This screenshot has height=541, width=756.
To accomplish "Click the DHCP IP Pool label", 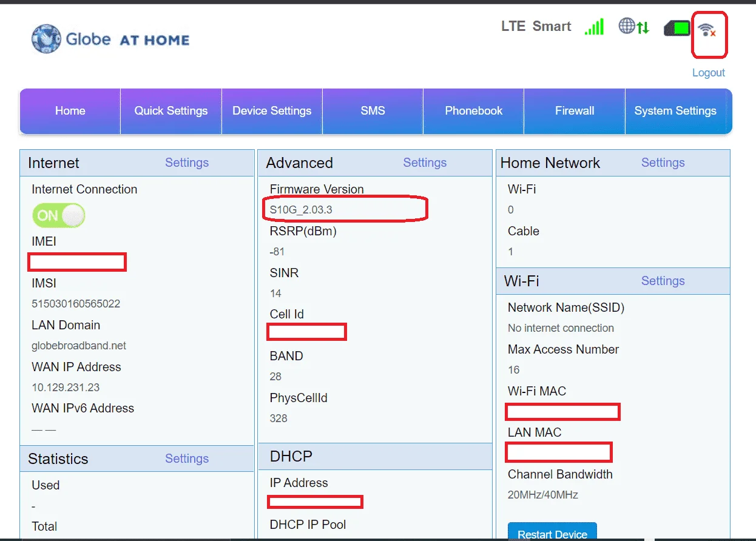I will [x=308, y=525].
